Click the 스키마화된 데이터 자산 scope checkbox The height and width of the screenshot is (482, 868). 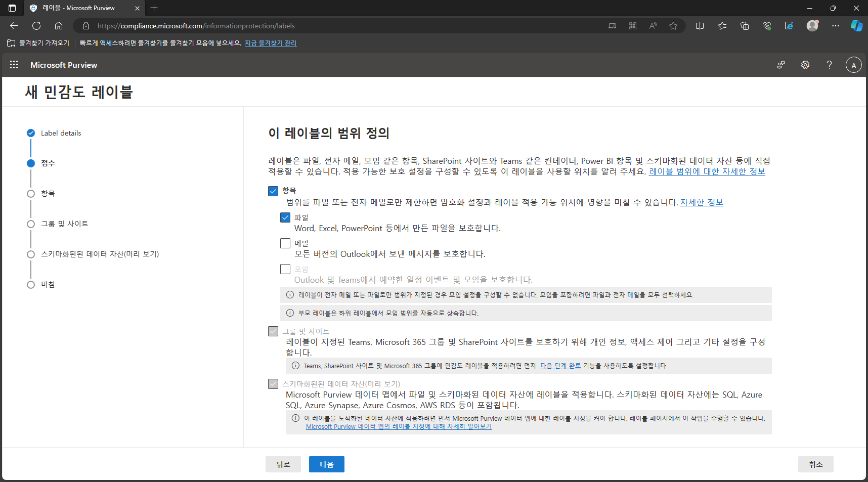tap(273, 384)
